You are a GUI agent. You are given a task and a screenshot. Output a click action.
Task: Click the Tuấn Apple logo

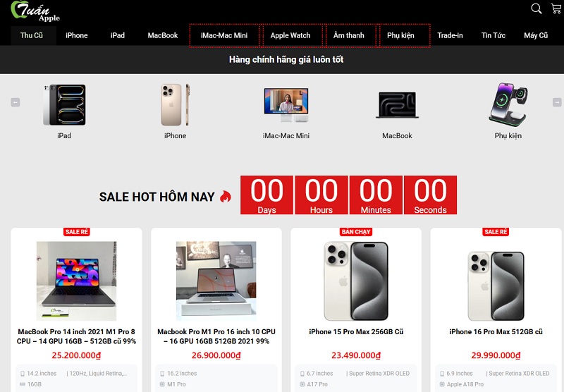[35, 11]
